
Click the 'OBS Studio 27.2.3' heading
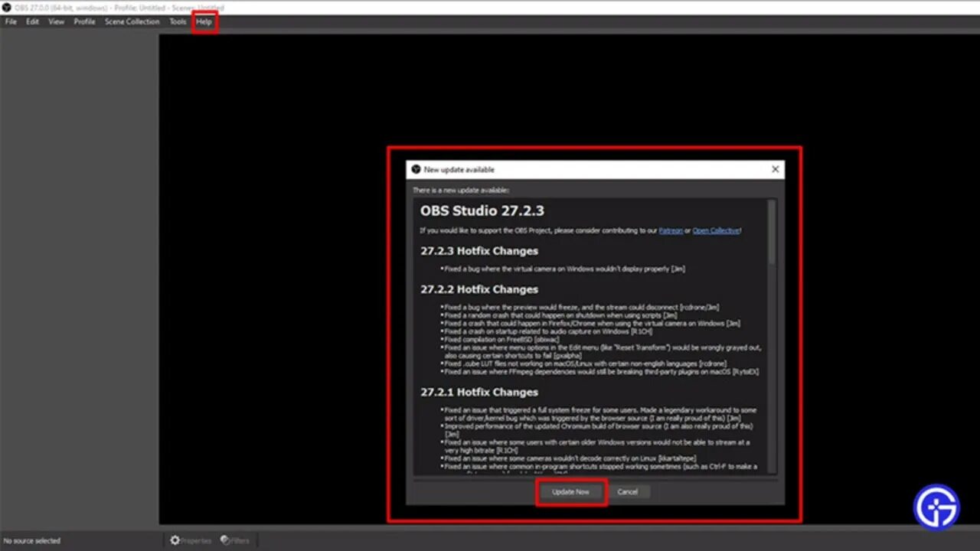pyautogui.click(x=482, y=210)
